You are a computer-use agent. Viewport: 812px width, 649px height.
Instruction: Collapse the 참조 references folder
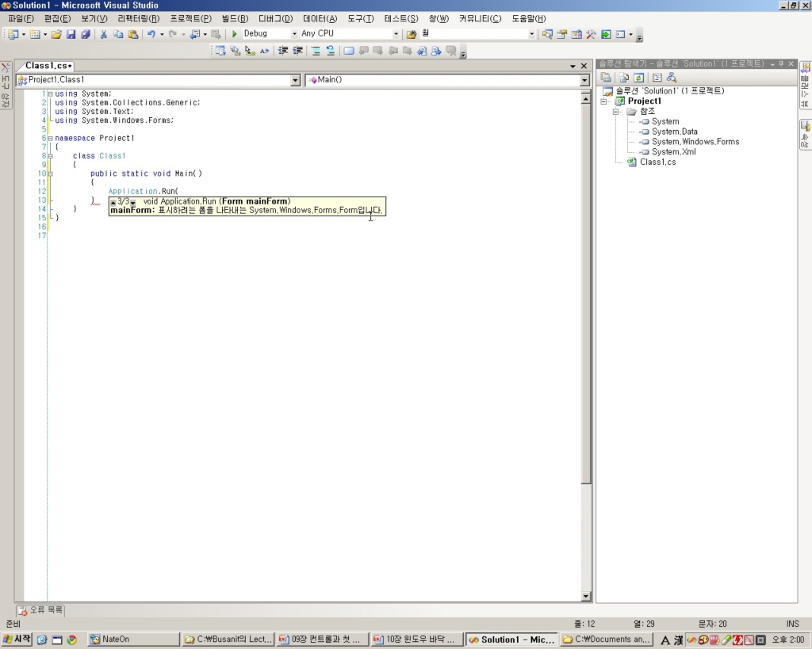[x=615, y=112]
